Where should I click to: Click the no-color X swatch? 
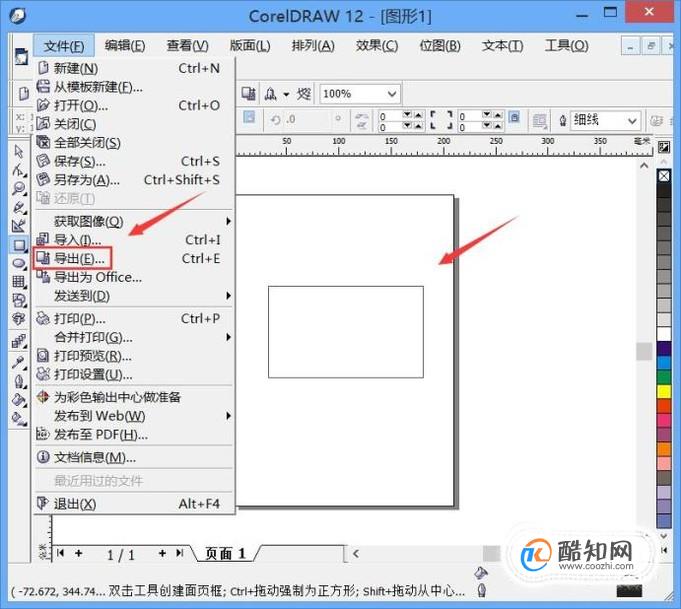tap(664, 176)
